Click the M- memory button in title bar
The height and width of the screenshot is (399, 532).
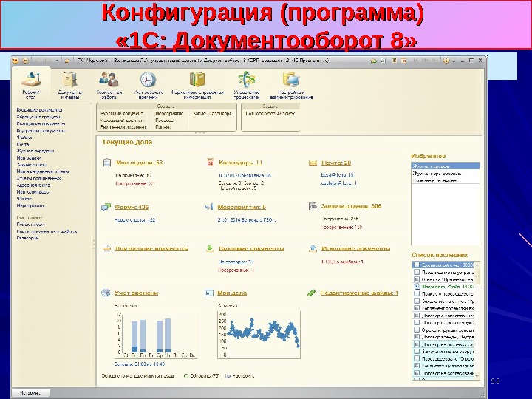434,61
